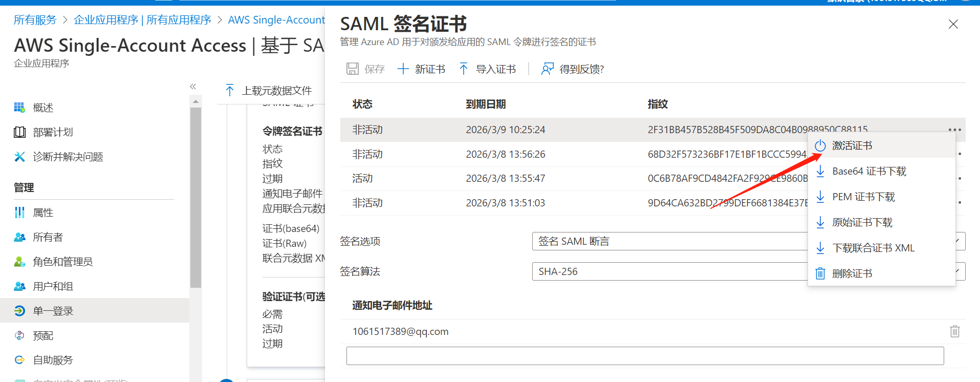Viewport: 980px width, 382px height.
Task: Select 所有者 in the sidebar
Action: tap(48, 237)
